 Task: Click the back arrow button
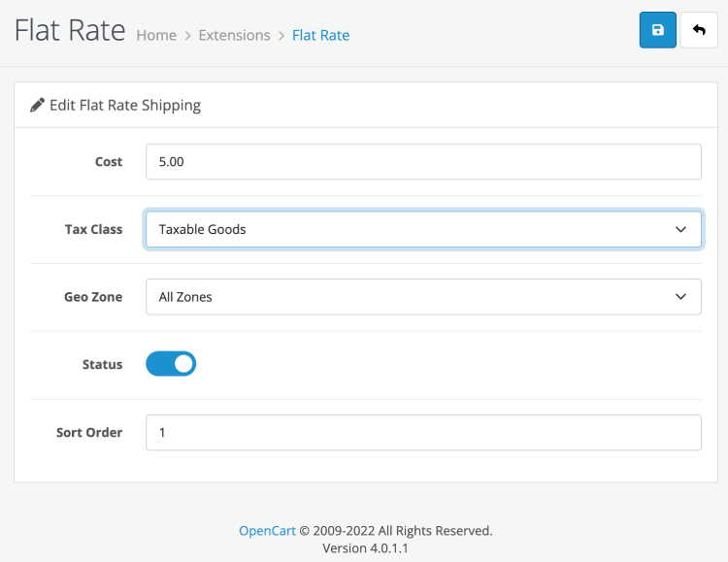click(699, 30)
